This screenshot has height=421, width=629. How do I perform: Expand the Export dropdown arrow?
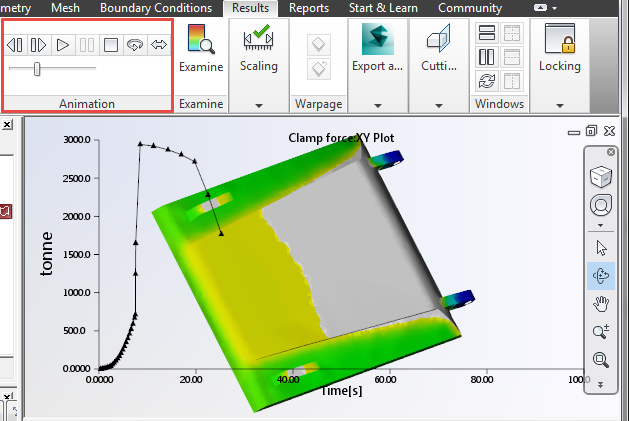[378, 106]
